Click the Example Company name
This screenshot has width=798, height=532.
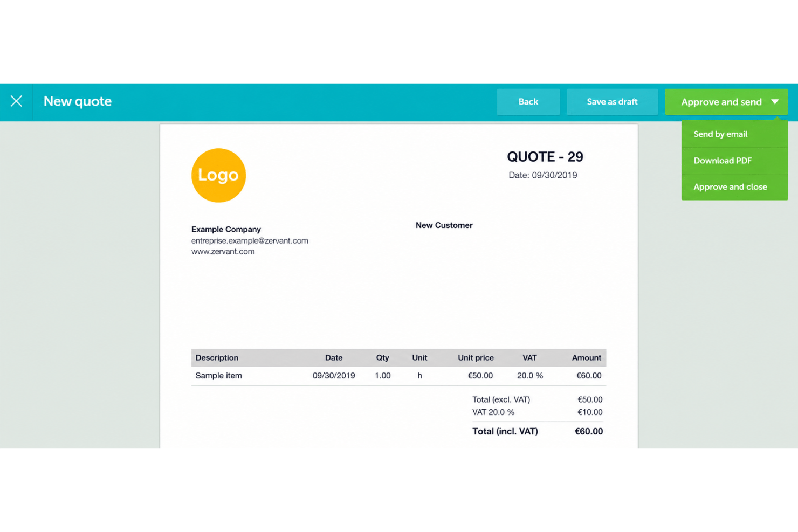coord(226,229)
